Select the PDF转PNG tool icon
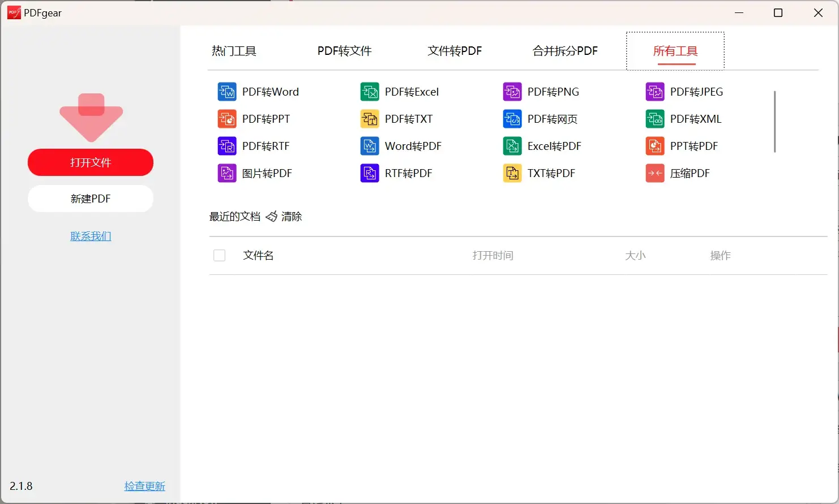 (x=512, y=92)
